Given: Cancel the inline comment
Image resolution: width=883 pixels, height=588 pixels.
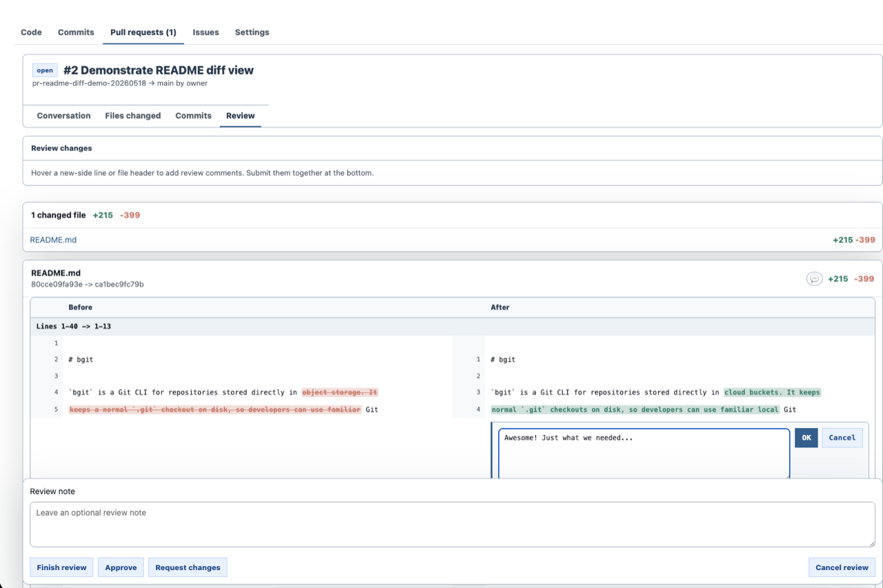Looking at the screenshot, I should 842,438.
